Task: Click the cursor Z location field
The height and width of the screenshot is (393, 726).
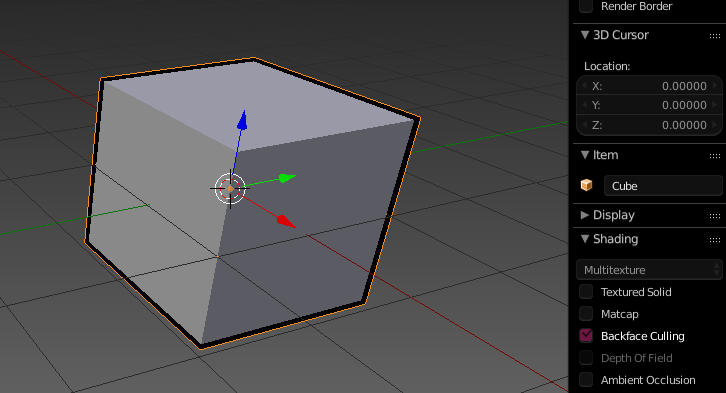Action: point(649,125)
